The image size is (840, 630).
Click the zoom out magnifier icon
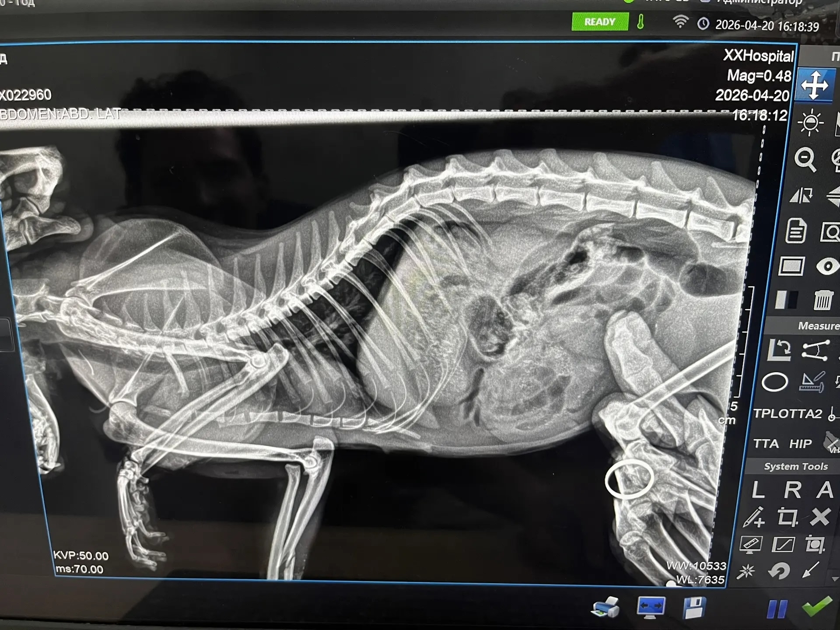click(805, 160)
